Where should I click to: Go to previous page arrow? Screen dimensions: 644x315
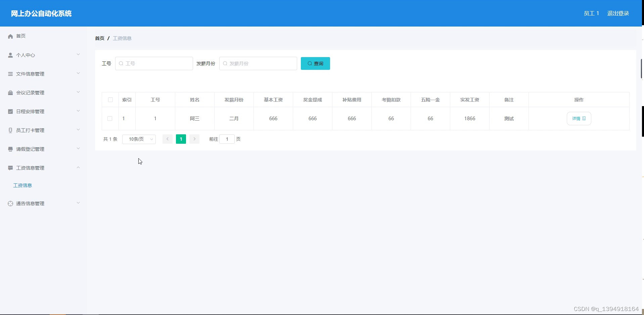click(x=168, y=139)
